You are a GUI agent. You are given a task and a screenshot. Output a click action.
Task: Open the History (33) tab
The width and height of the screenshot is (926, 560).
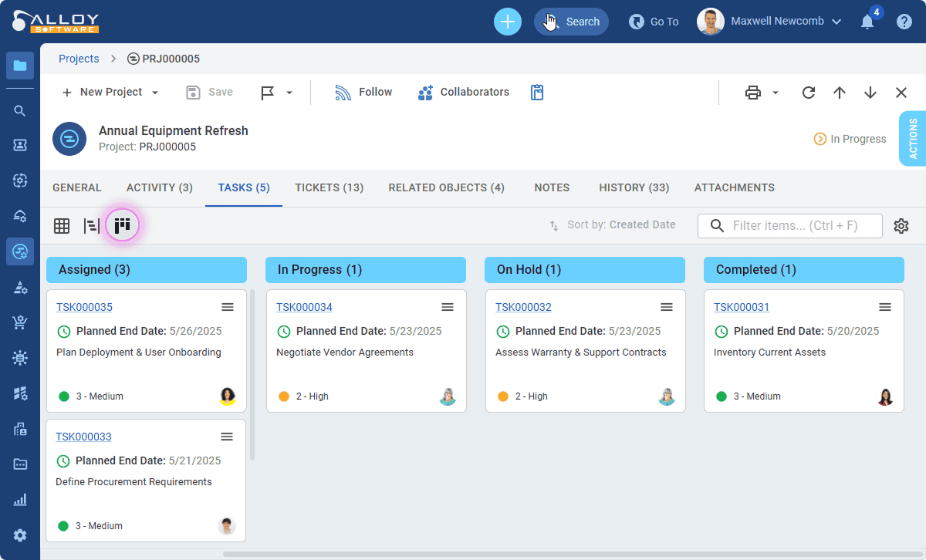click(x=634, y=187)
